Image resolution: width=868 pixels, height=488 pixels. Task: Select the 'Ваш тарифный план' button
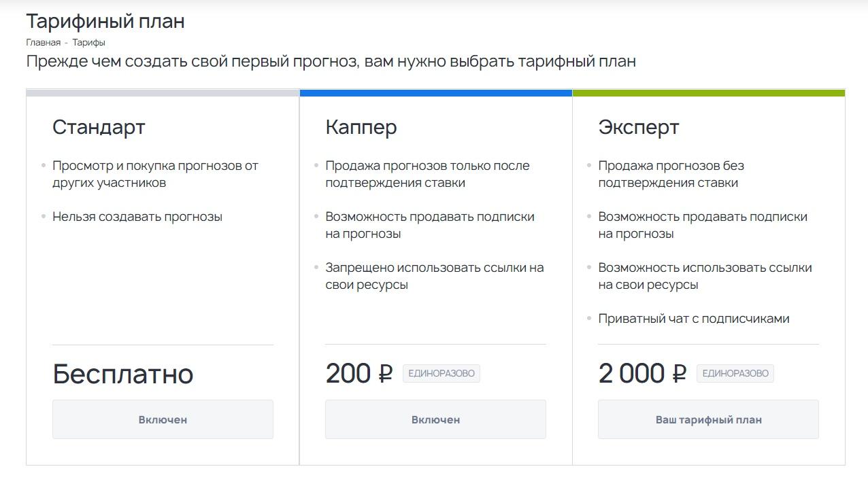(707, 419)
